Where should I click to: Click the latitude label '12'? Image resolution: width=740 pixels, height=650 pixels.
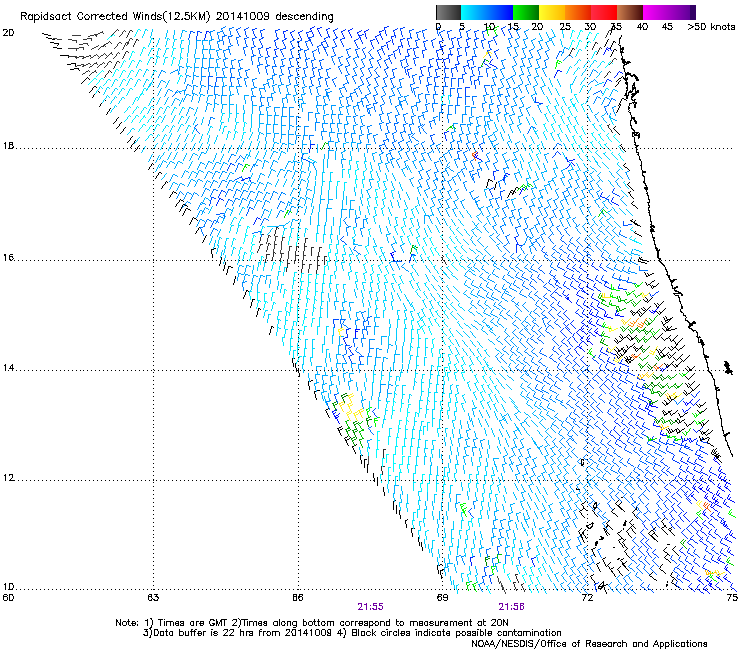[8, 478]
